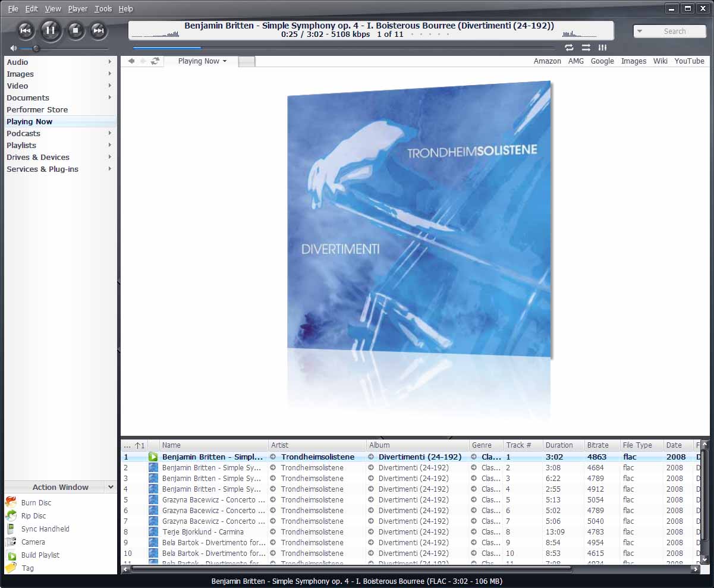The image size is (714, 588).
Task: Open the Tools menu
Action: 103,9
